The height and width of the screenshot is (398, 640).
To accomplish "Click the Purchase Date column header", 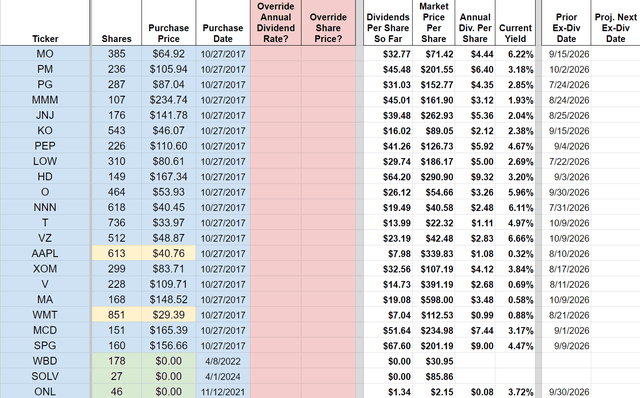I will click(x=223, y=23).
